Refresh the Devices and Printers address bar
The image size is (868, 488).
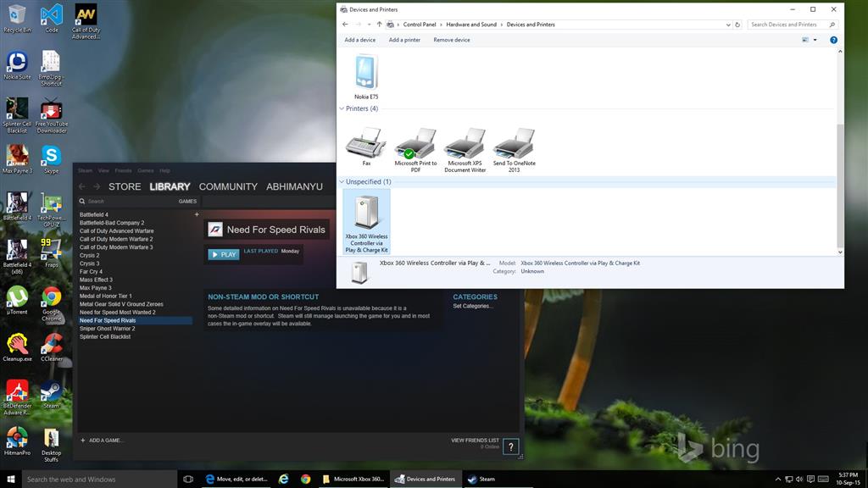(737, 25)
